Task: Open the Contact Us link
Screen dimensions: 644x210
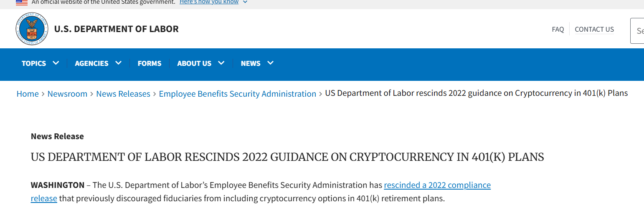Action: point(594,29)
